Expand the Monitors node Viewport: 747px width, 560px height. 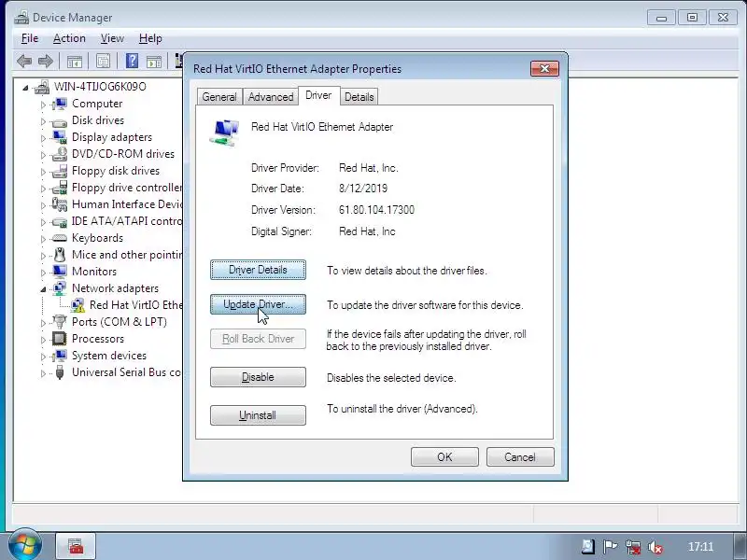(x=43, y=273)
